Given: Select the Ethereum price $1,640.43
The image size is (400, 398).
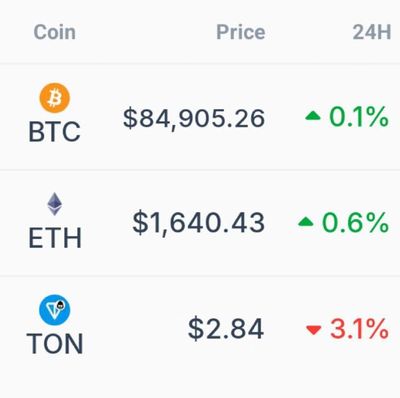Looking at the screenshot, I should tap(199, 223).
